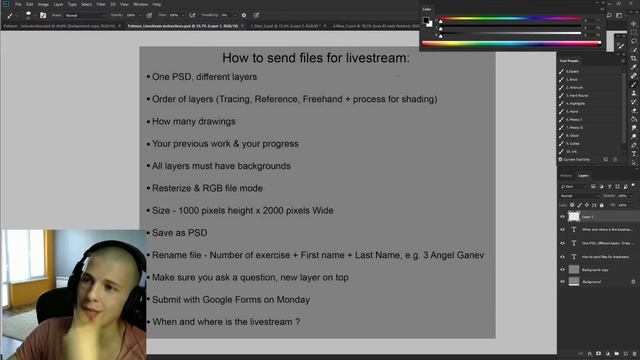The height and width of the screenshot is (360, 640).
Task: Select the Lasso tool
Action: [x=634, y=41]
